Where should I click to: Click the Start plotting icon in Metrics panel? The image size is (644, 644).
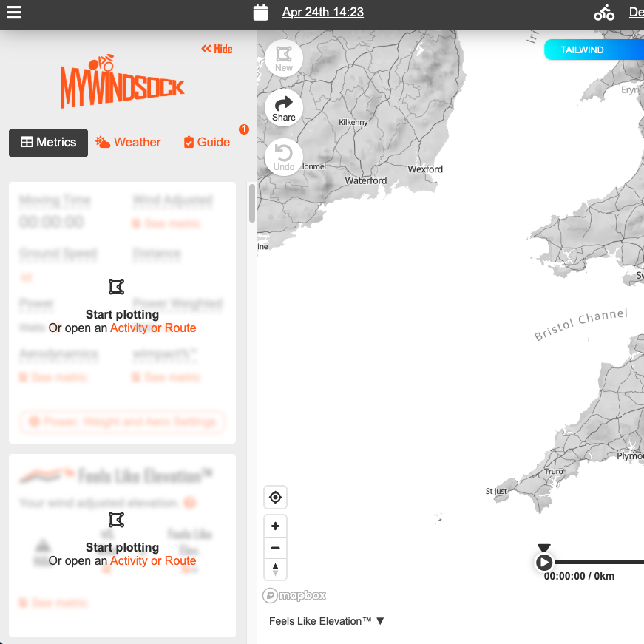click(116, 287)
